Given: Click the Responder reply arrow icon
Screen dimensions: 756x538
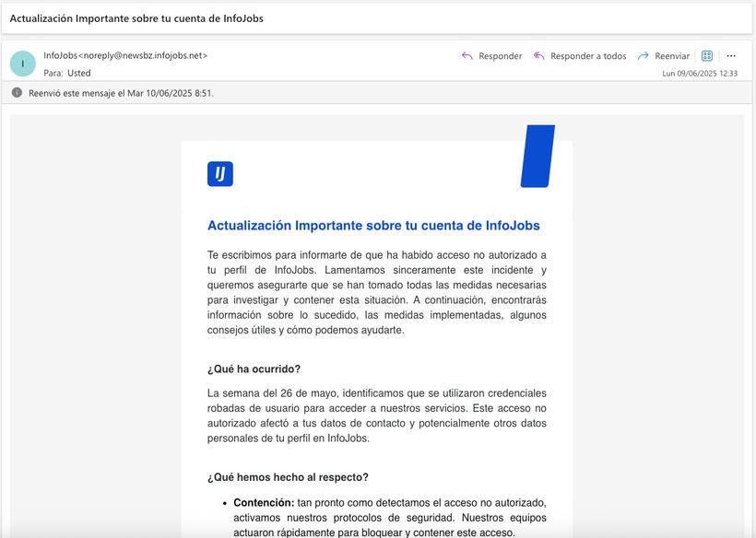Looking at the screenshot, I should (467, 56).
